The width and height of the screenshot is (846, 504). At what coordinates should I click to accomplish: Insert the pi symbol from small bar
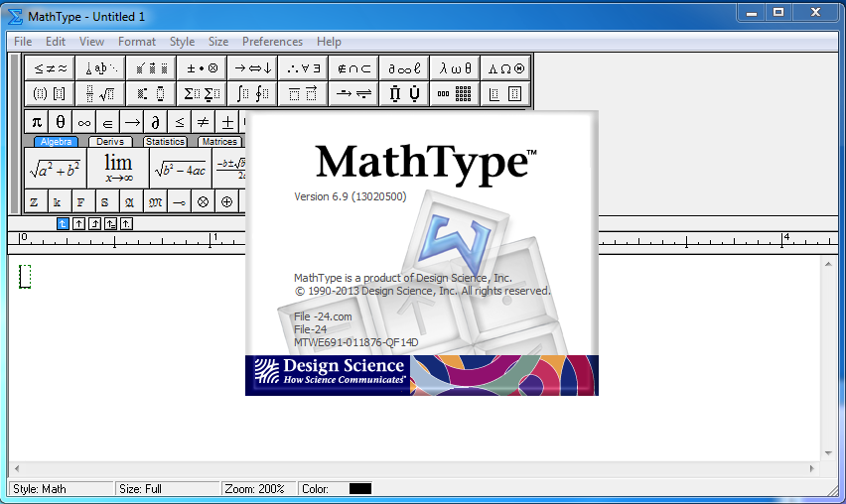pos(36,122)
